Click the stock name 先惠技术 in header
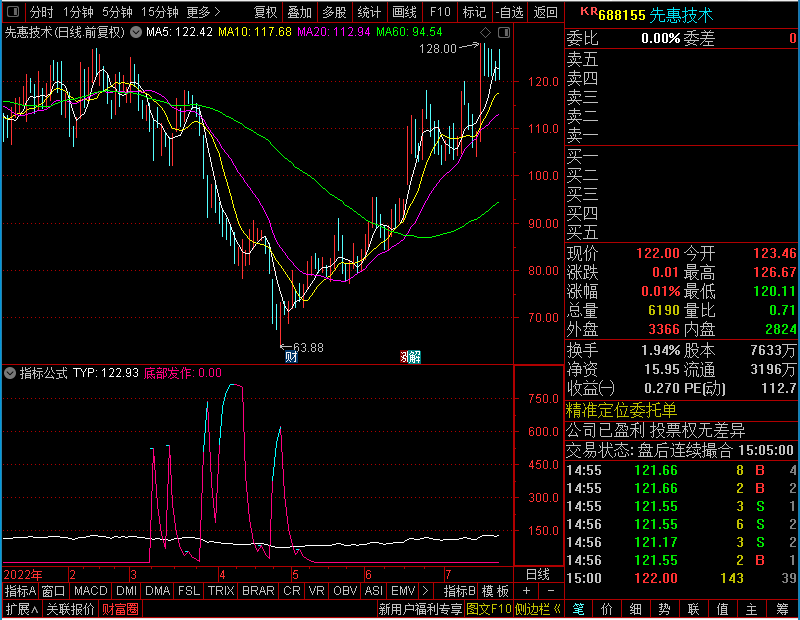 coord(681,15)
